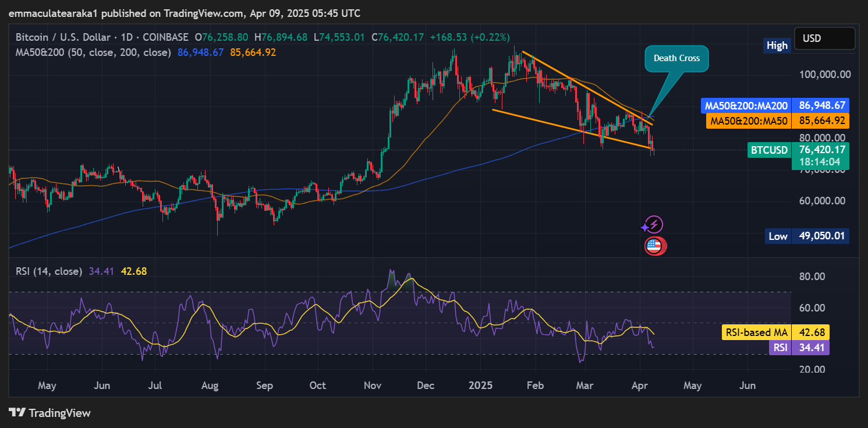Click the TradingView logo
The width and height of the screenshot is (868, 428).
(x=50, y=413)
